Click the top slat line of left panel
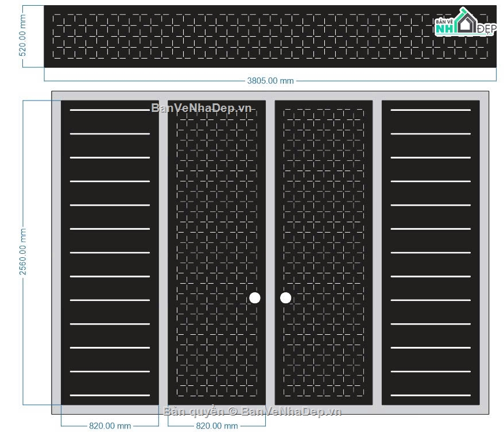The height and width of the screenshot is (433, 504). (x=110, y=110)
